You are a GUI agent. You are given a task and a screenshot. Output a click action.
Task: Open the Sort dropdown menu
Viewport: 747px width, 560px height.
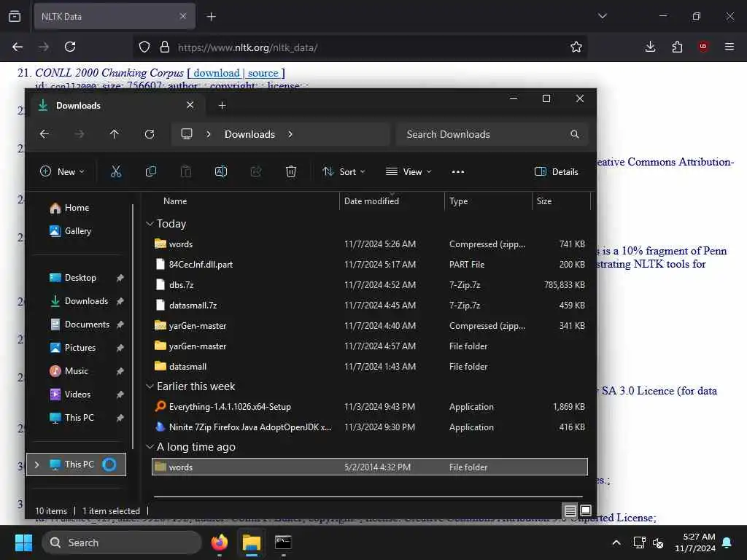tap(344, 172)
